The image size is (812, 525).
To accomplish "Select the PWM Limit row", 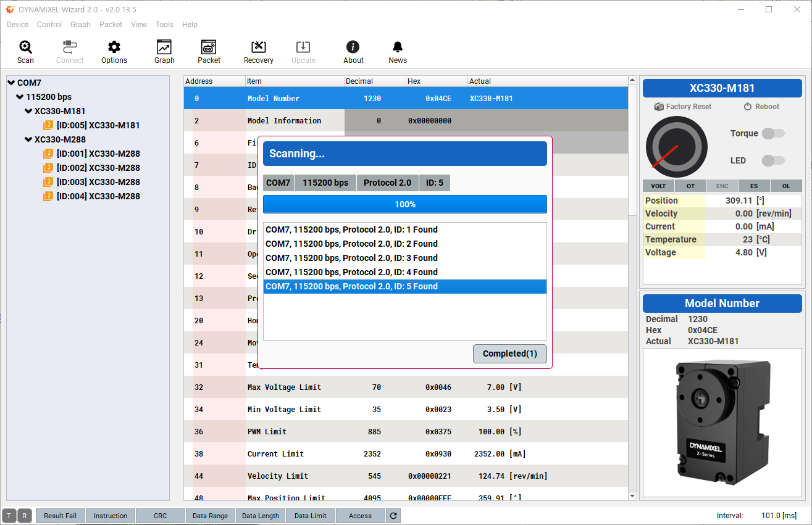I will (406, 432).
